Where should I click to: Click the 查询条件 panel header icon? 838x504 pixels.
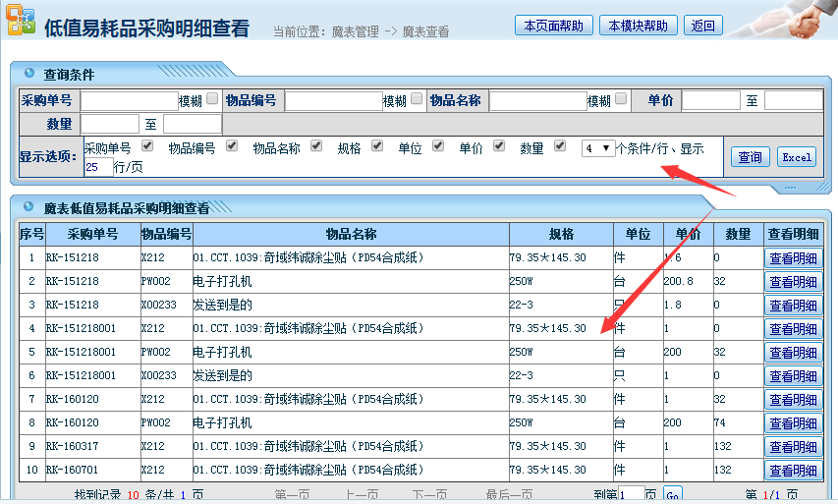pyautogui.click(x=28, y=75)
